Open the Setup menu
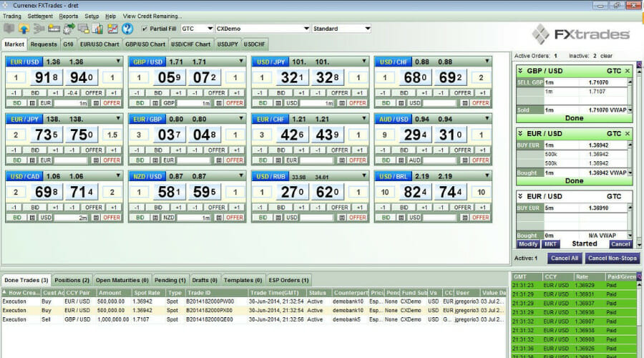644x358 pixels. tap(92, 16)
